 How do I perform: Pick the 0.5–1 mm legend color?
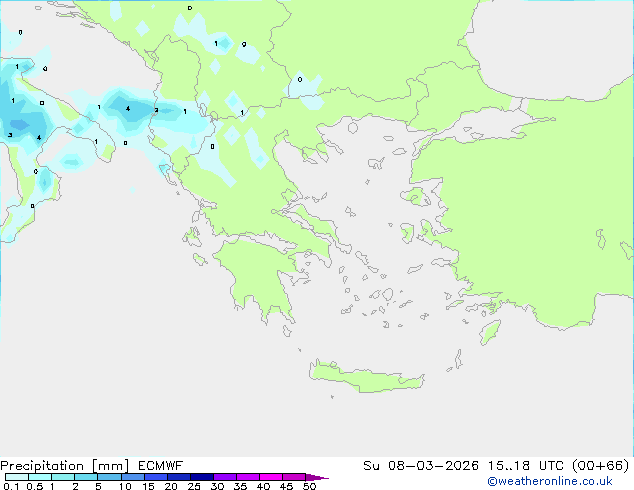(40, 477)
